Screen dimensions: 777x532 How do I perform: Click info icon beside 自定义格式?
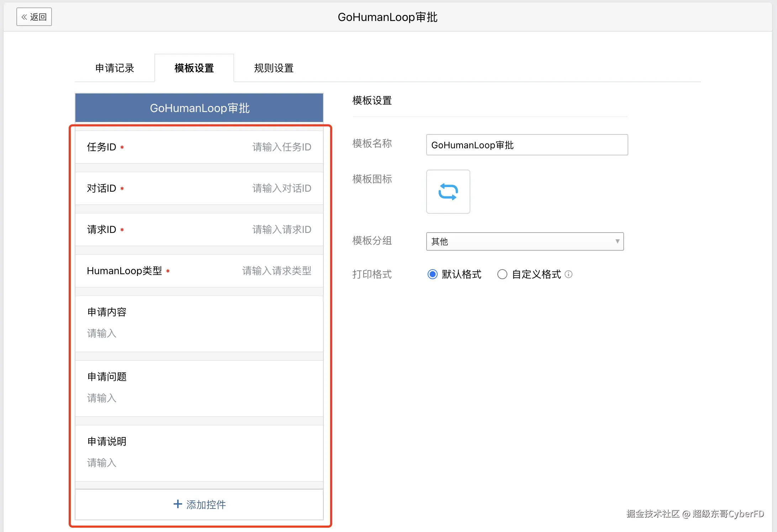pyautogui.click(x=569, y=274)
